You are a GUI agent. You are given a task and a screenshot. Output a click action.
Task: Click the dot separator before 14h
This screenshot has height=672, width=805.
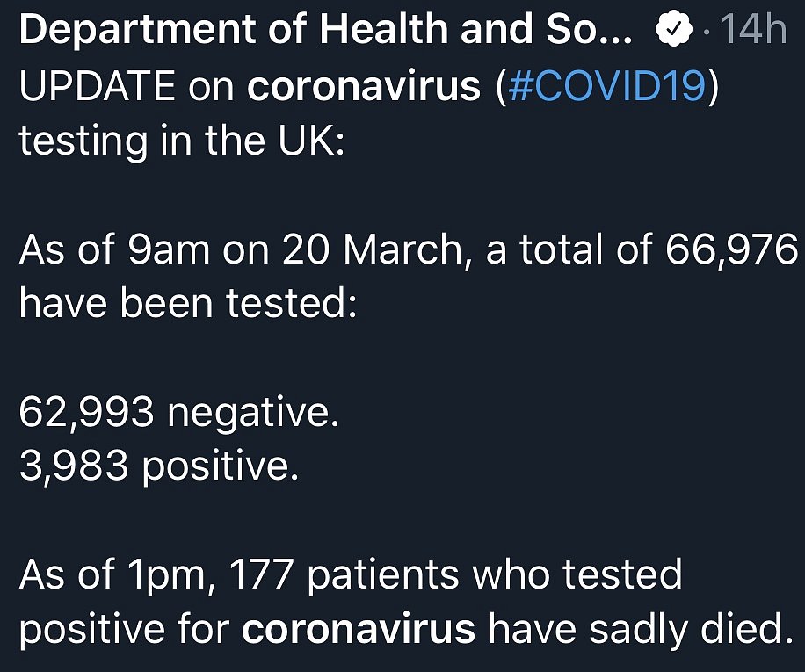click(x=708, y=32)
